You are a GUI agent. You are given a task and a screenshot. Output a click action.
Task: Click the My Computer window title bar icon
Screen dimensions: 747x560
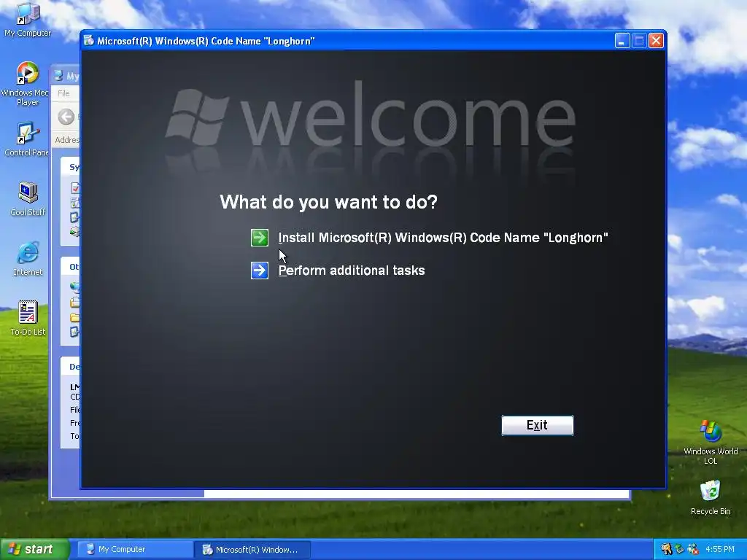click(x=58, y=76)
